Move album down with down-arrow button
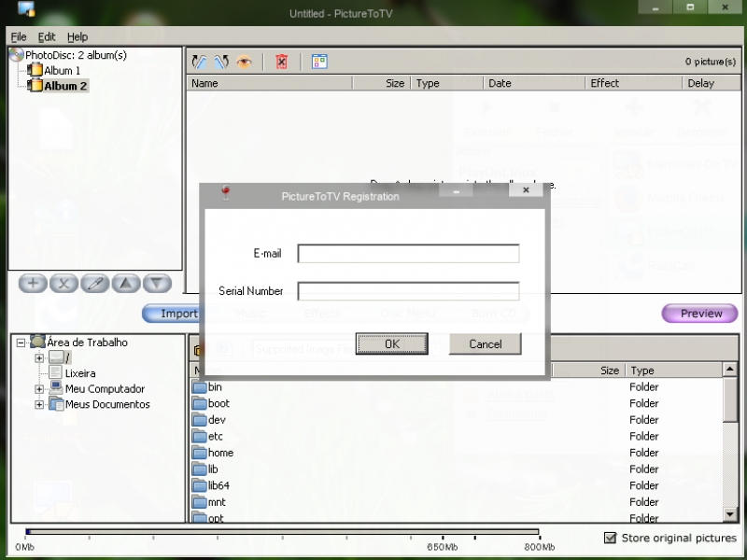 [157, 284]
